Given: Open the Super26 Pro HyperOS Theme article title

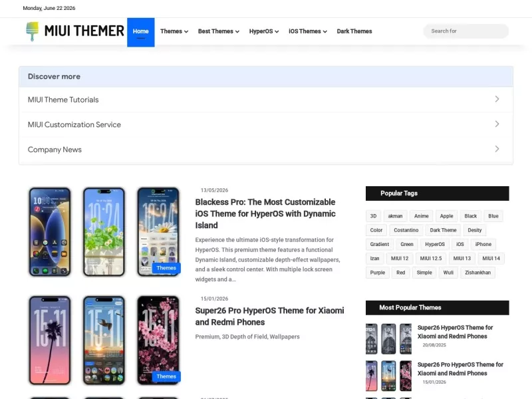Looking at the screenshot, I should click(x=269, y=317).
